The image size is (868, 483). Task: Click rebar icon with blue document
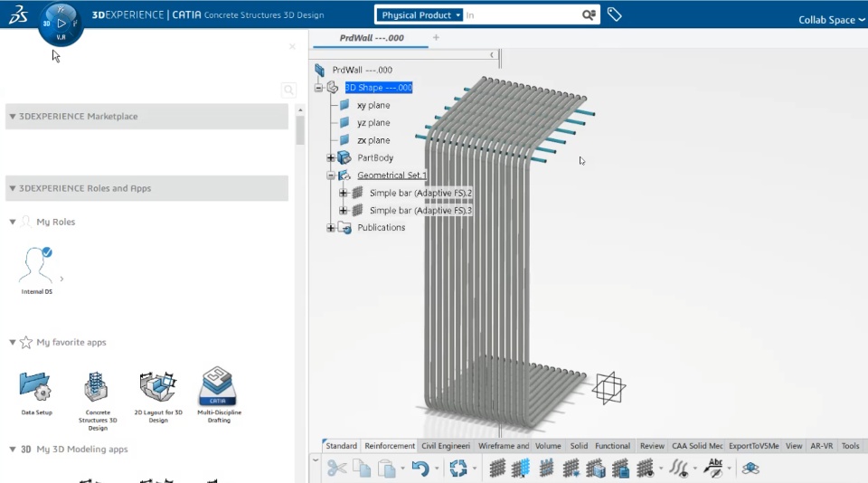point(620,469)
